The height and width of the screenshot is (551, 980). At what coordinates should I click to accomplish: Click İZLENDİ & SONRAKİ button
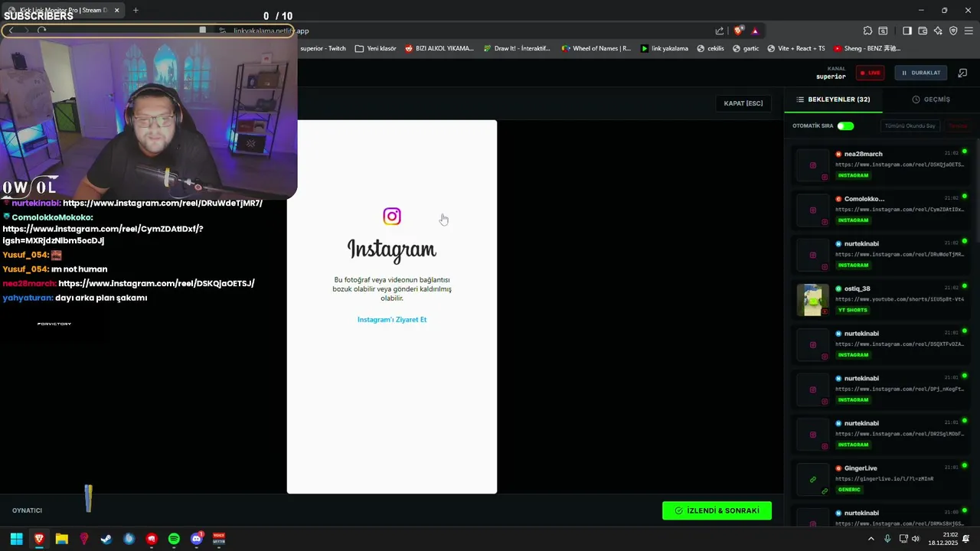click(717, 510)
